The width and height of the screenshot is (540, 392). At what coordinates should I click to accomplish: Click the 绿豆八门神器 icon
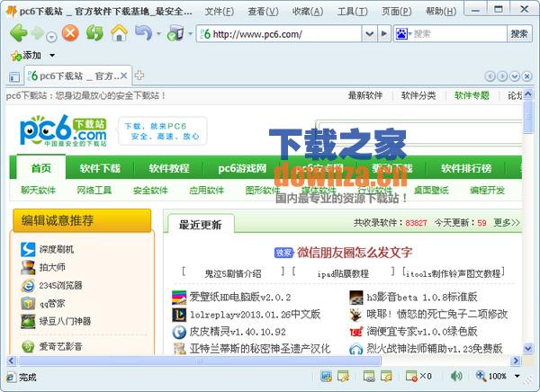coord(28,321)
